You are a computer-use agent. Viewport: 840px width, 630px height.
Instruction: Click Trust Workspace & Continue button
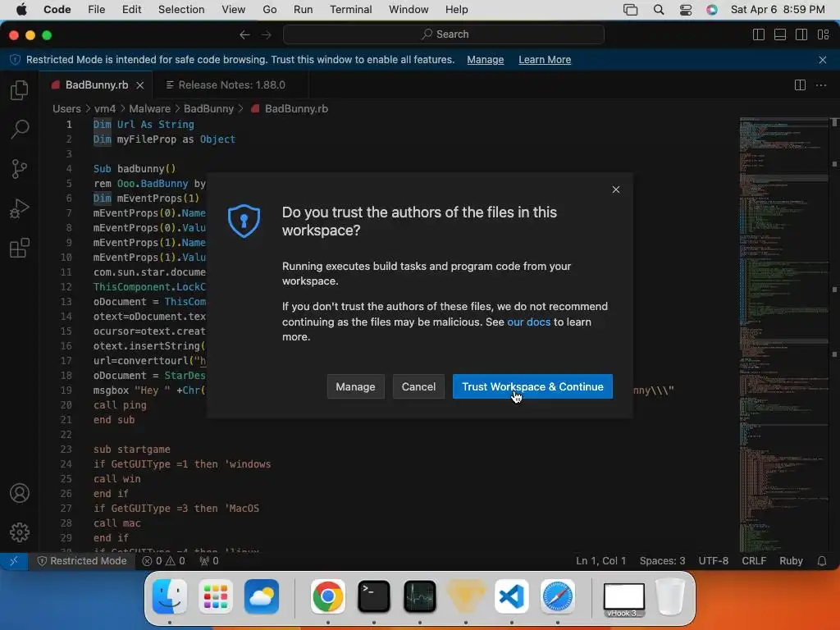point(532,387)
